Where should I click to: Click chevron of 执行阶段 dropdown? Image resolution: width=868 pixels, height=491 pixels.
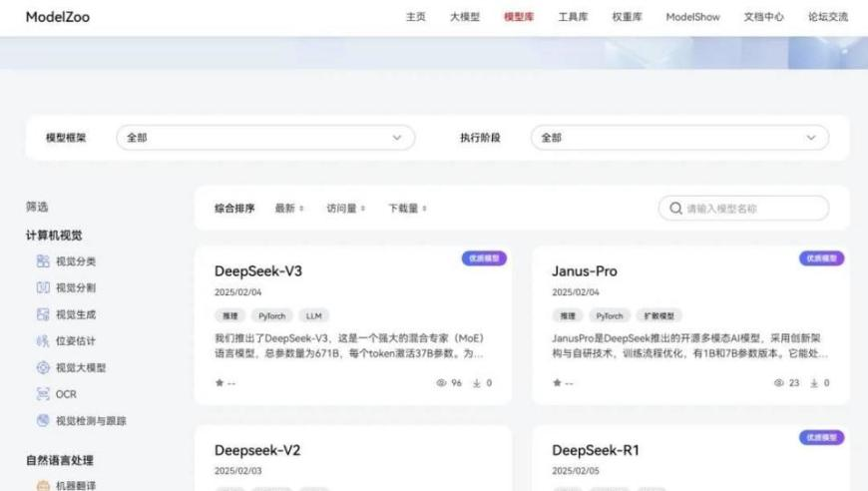coord(811,138)
